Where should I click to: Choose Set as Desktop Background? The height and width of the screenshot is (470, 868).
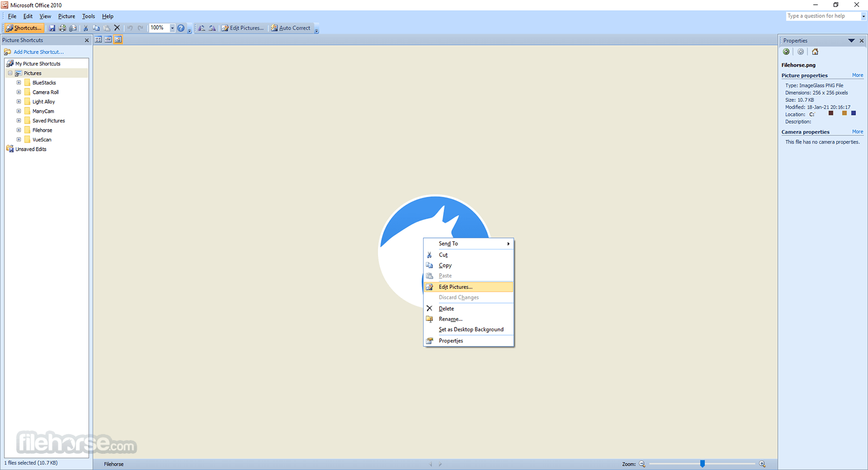click(x=469, y=330)
